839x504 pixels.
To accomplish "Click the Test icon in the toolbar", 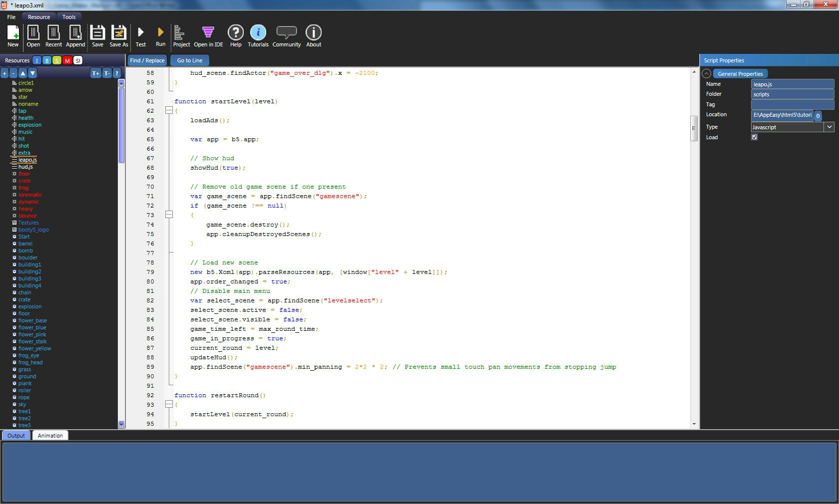I will click(141, 35).
